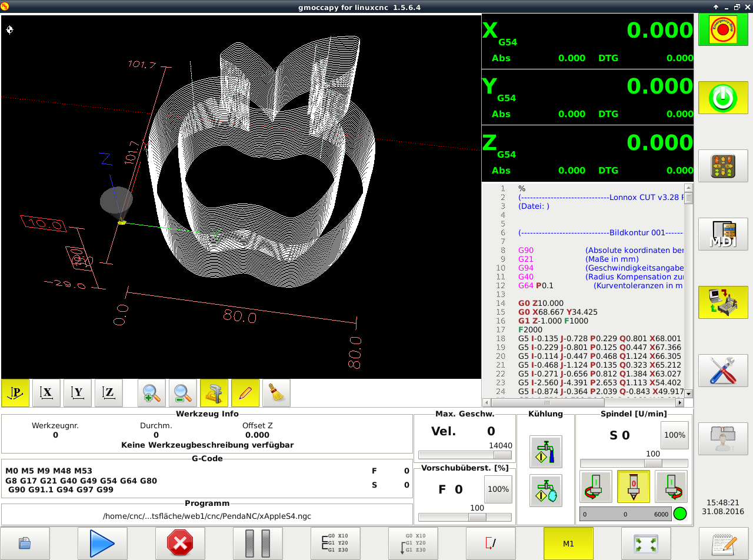
Task: Click the G-code horizontal scrollbar
Action: click(x=583, y=403)
